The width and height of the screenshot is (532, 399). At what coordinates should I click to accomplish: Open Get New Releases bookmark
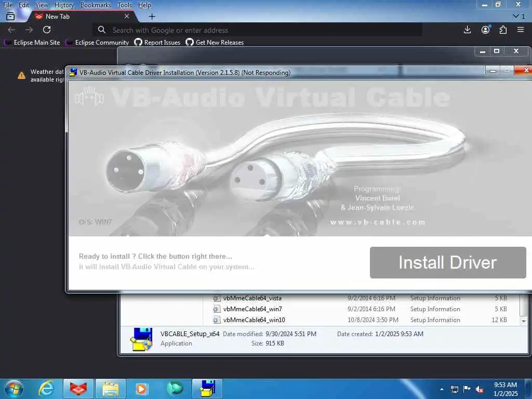point(215,43)
